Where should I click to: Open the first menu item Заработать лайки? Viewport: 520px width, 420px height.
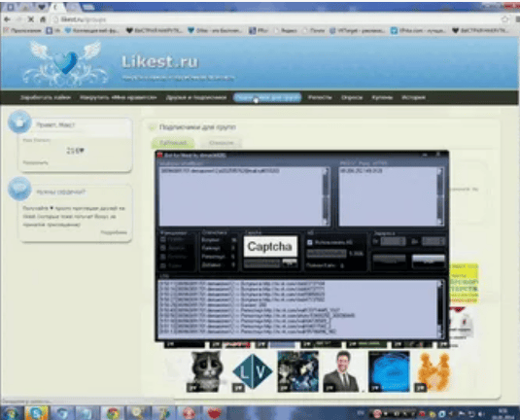[46, 97]
